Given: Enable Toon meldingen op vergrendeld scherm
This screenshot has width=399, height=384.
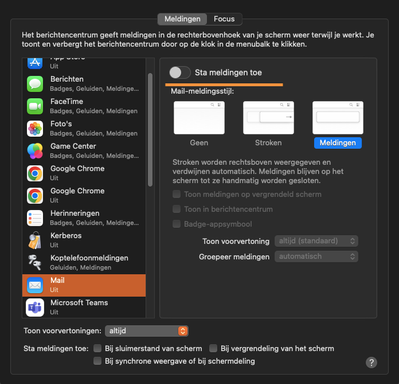Looking at the screenshot, I should 176,194.
